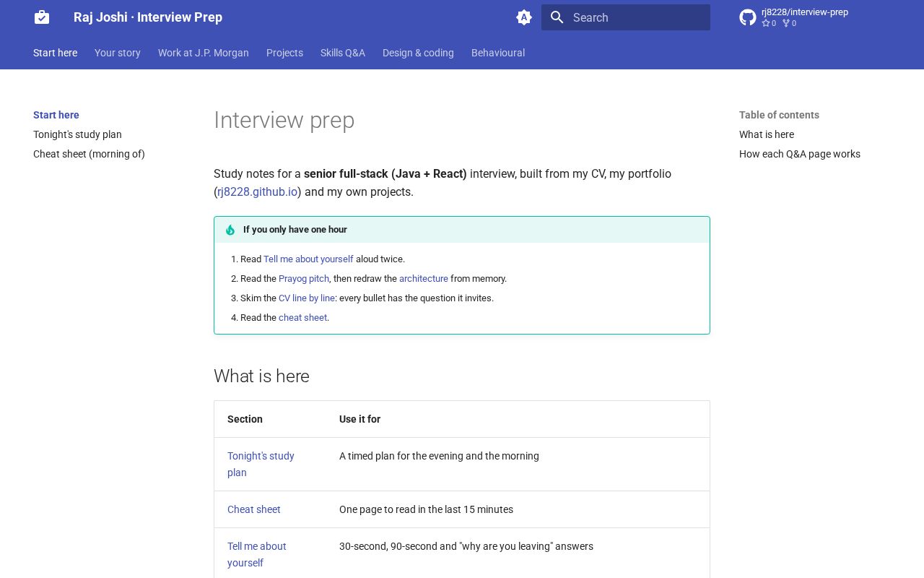Click the What is here section heading

pyautogui.click(x=261, y=376)
